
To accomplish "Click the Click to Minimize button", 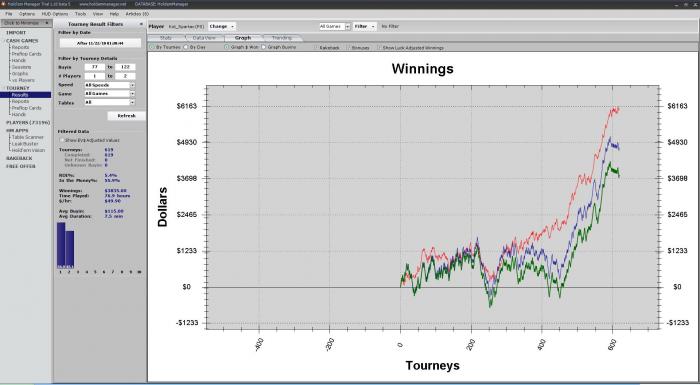I will point(25,23).
